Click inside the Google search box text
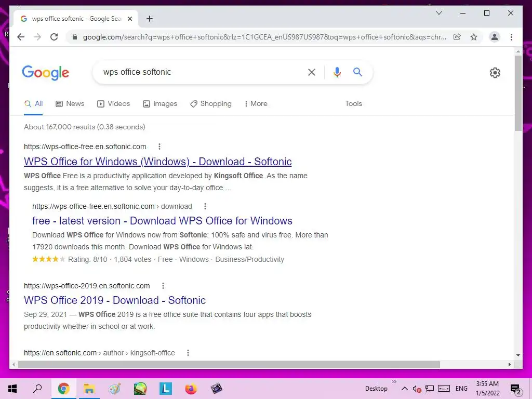532x399 pixels. [137, 72]
